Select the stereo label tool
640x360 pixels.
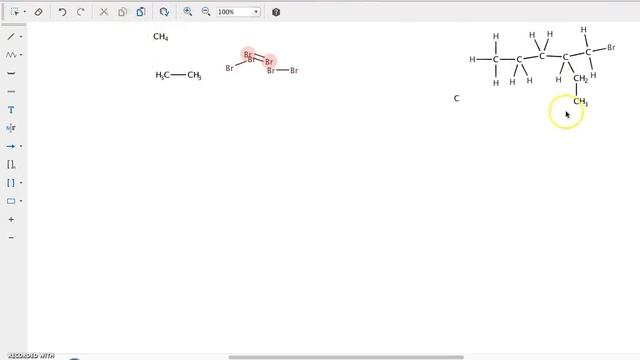click(11, 128)
